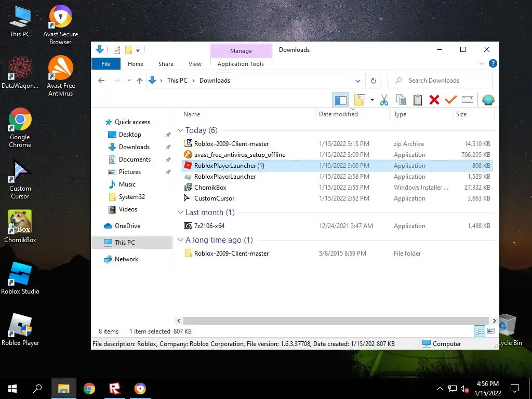Click the blue shell icon in toolbar
532x399 pixels.
point(488,100)
